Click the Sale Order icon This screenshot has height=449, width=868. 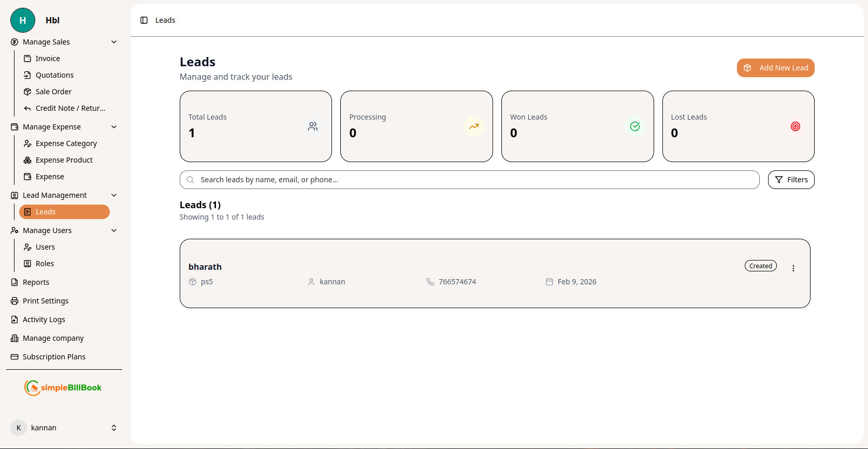[28, 91]
